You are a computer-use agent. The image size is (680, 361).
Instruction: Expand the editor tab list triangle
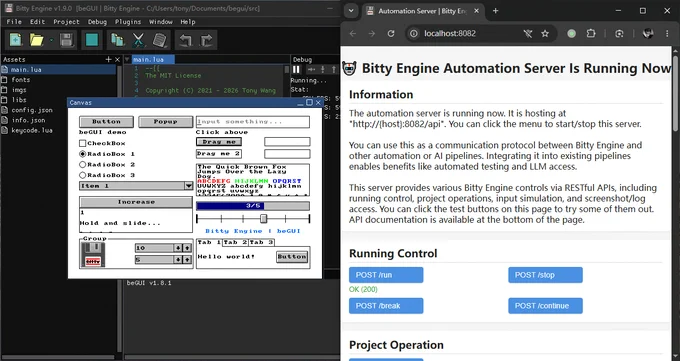(x=127, y=59)
